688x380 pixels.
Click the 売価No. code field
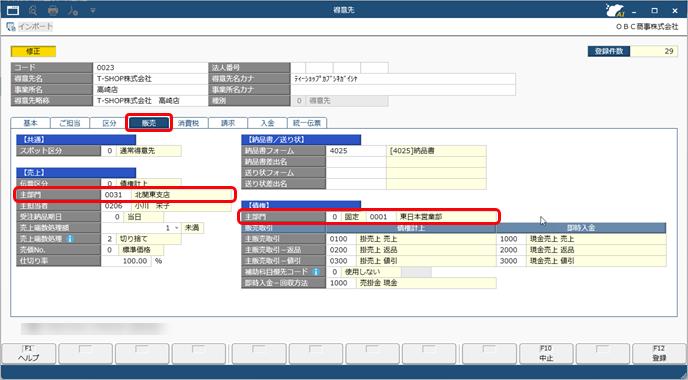(x=109, y=250)
